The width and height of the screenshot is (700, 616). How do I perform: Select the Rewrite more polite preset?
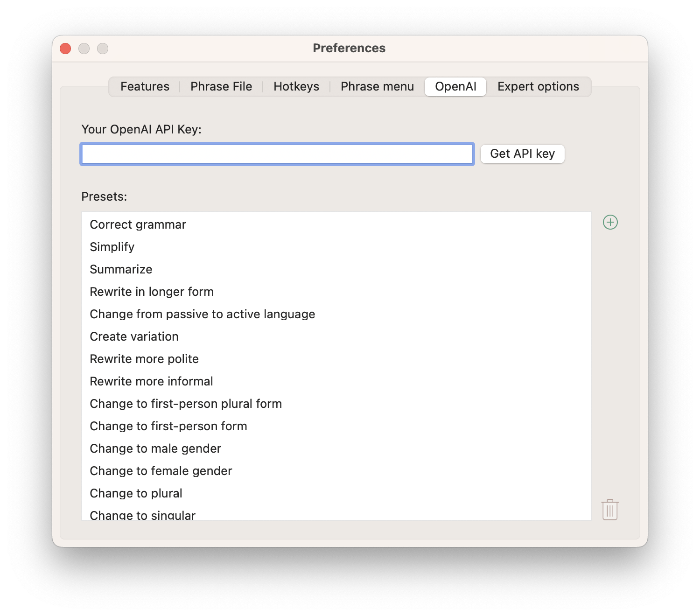[336, 359]
